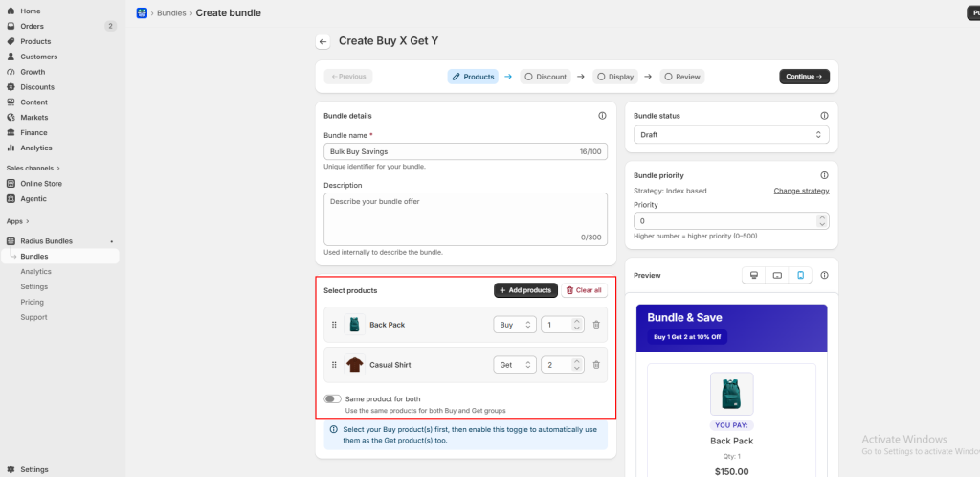Click the back arrow button
Screen dimensions: 980x477
pyautogui.click(x=323, y=42)
